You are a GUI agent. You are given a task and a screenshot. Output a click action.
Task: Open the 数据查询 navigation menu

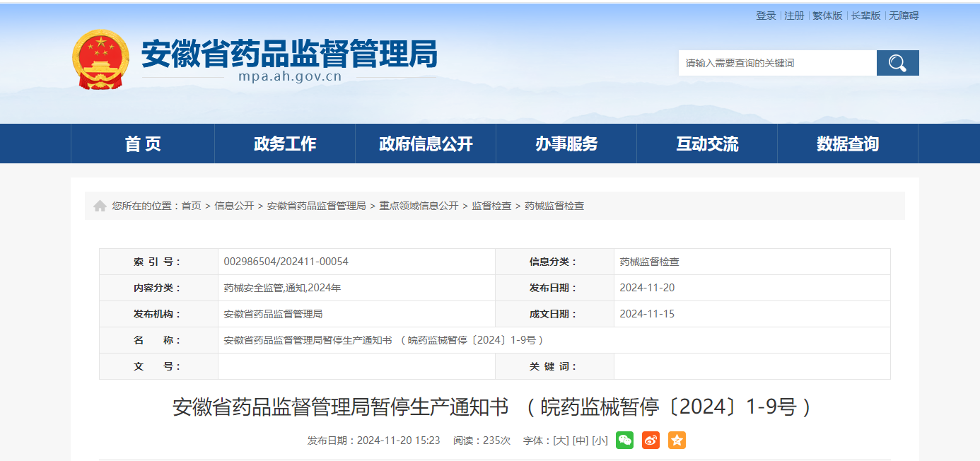tap(848, 144)
